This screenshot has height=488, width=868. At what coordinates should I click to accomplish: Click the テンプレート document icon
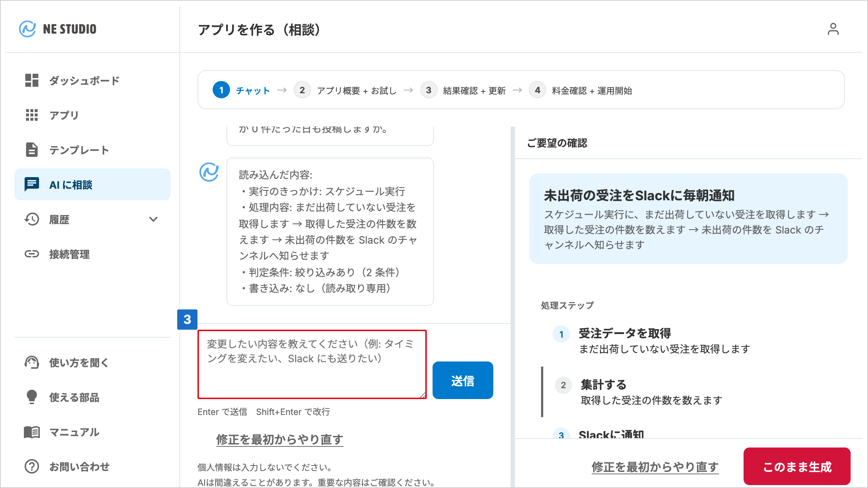(32, 150)
